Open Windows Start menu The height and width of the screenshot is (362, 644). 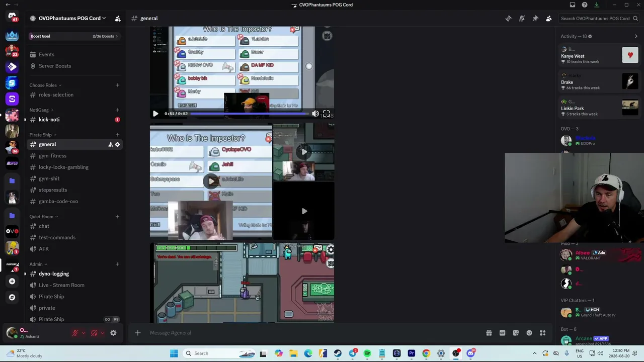(174, 353)
